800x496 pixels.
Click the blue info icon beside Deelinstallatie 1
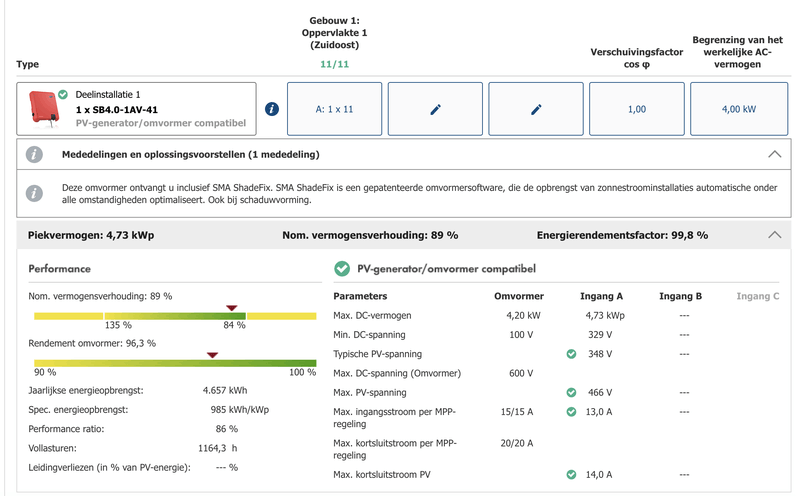[x=272, y=109]
